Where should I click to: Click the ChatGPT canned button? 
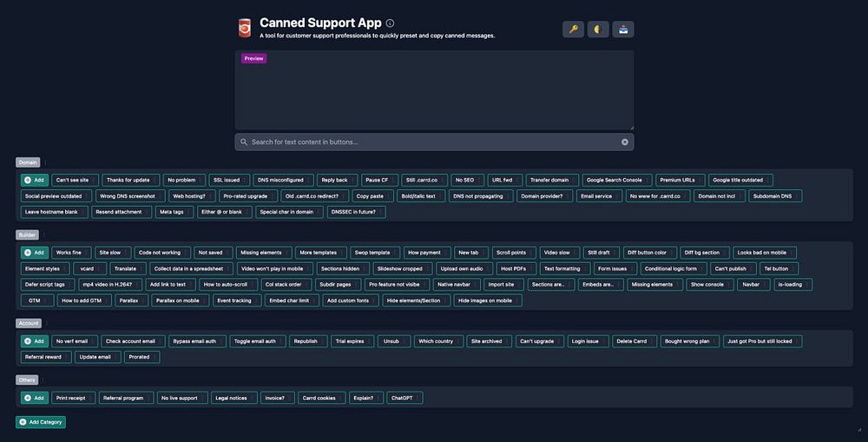coord(404,398)
